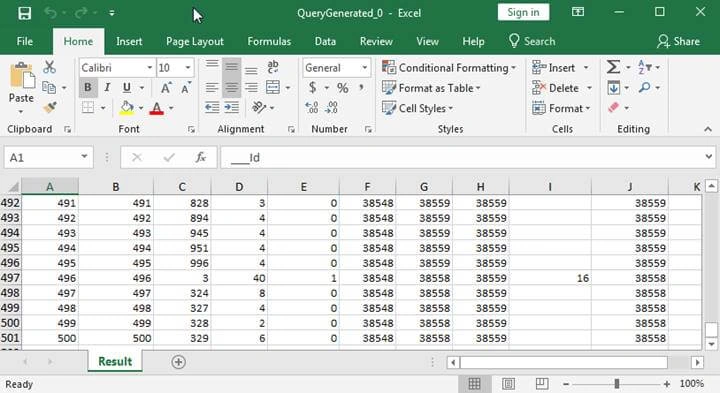Toggle Center horizontal alignment
Viewport: 720px width, 393px height.
[x=231, y=87]
